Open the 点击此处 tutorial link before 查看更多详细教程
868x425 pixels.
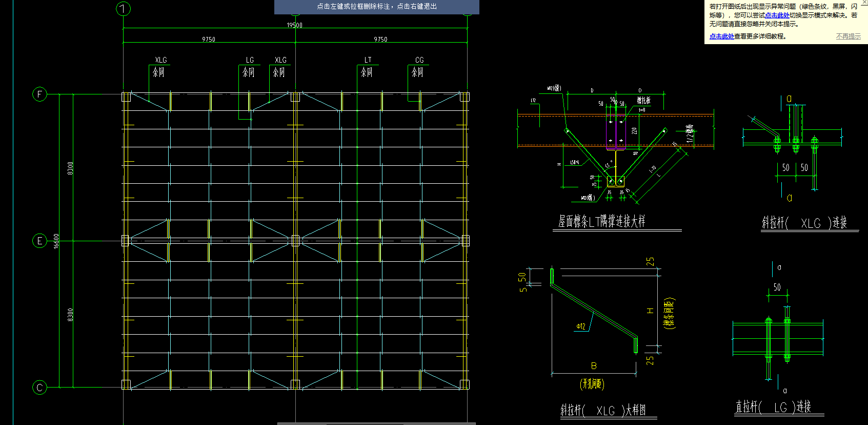721,36
